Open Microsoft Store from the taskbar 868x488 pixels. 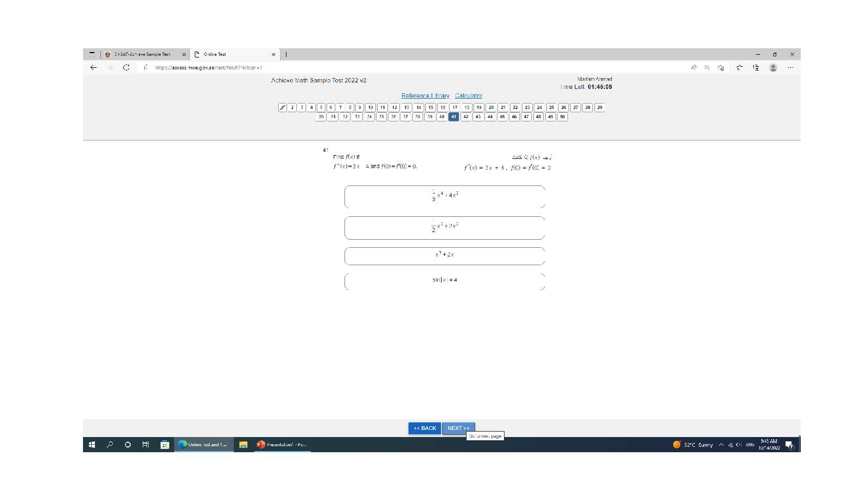point(165,445)
